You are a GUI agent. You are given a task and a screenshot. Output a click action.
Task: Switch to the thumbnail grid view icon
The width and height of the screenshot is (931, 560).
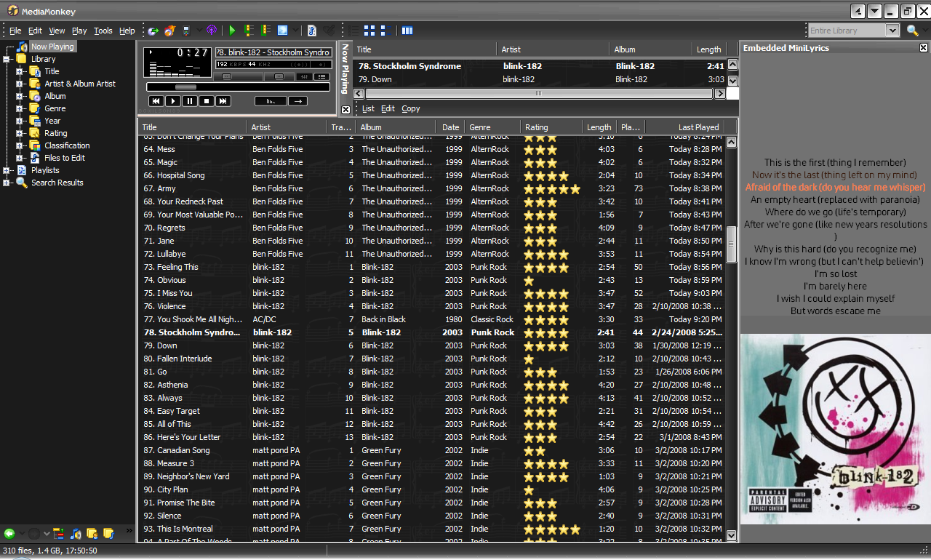click(x=369, y=31)
